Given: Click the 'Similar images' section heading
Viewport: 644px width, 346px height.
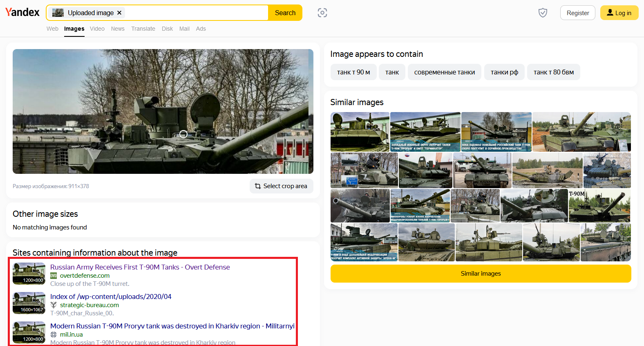Looking at the screenshot, I should coord(357,102).
